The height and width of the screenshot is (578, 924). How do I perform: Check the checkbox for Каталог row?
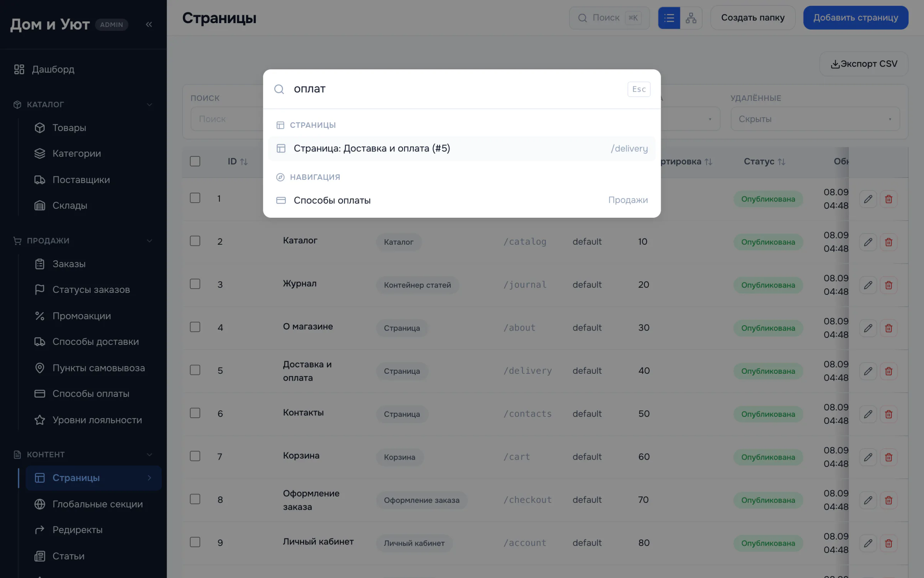point(195,241)
